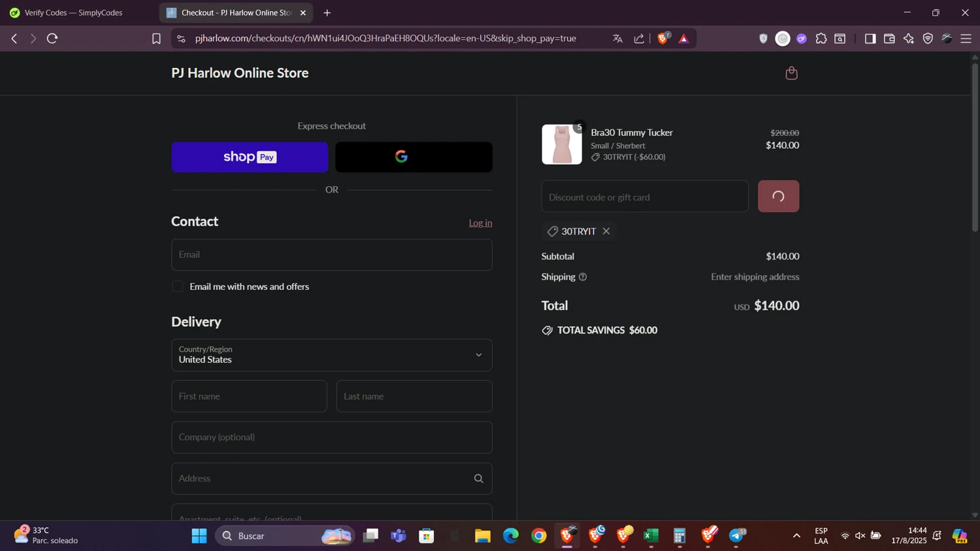
Task: Bookmark this page
Action: coord(156,39)
